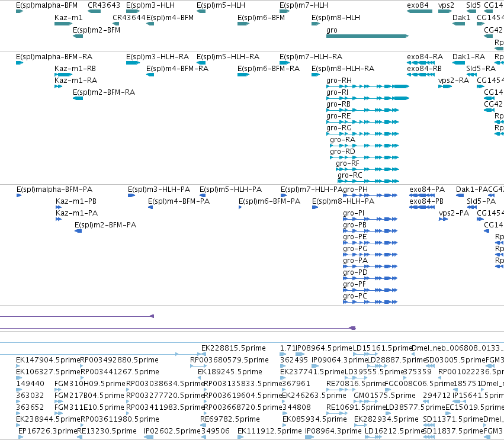Select the E(spl)m4-BFM-RA transcript label
Viewport: 504px width, 440px height.
[x=178, y=69]
